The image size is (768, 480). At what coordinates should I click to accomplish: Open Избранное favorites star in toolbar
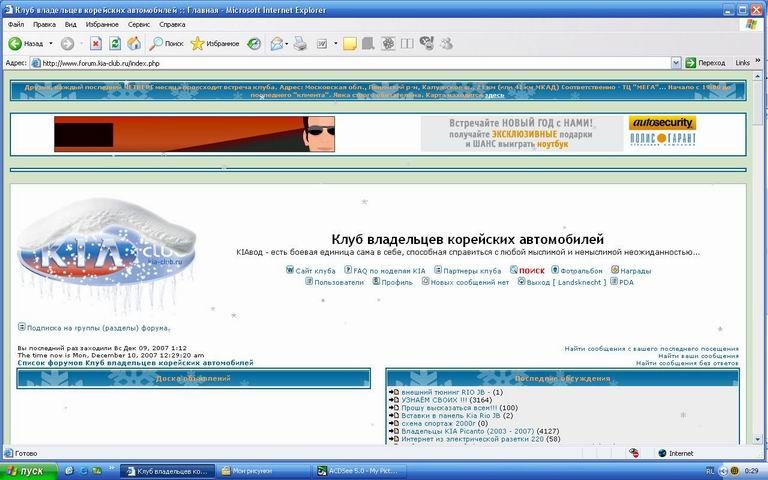[215, 44]
